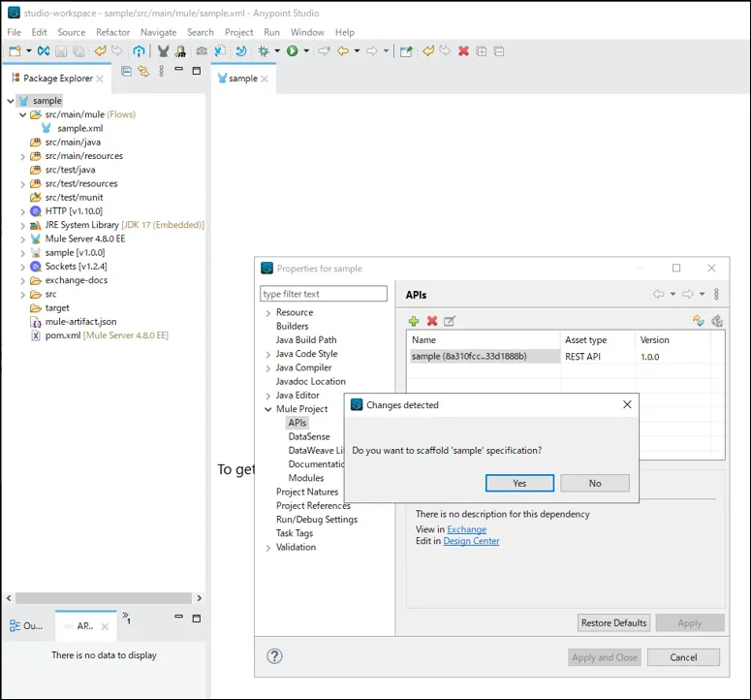Click the type filter text field

(x=324, y=294)
